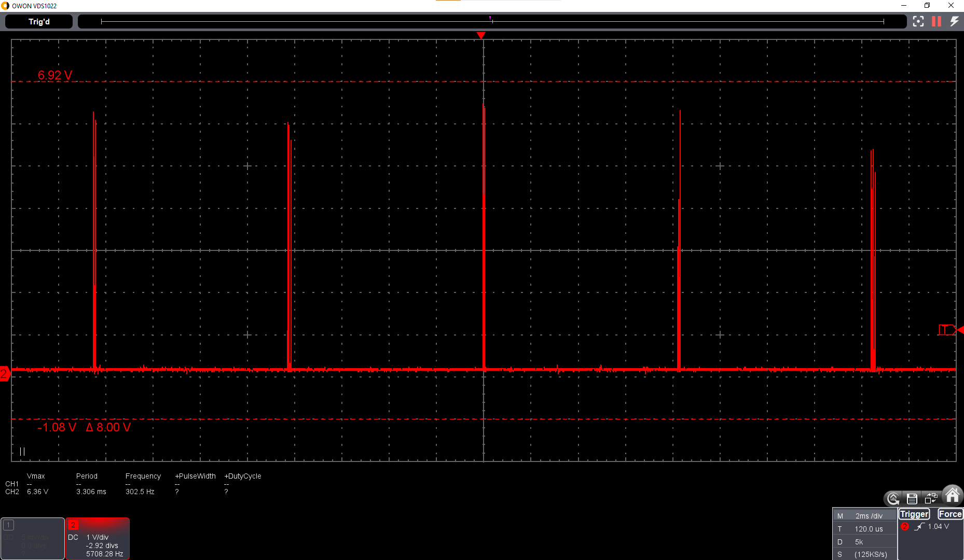Click the restore-to-default home refresh icon
This screenshot has height=560, width=964.
click(x=893, y=498)
